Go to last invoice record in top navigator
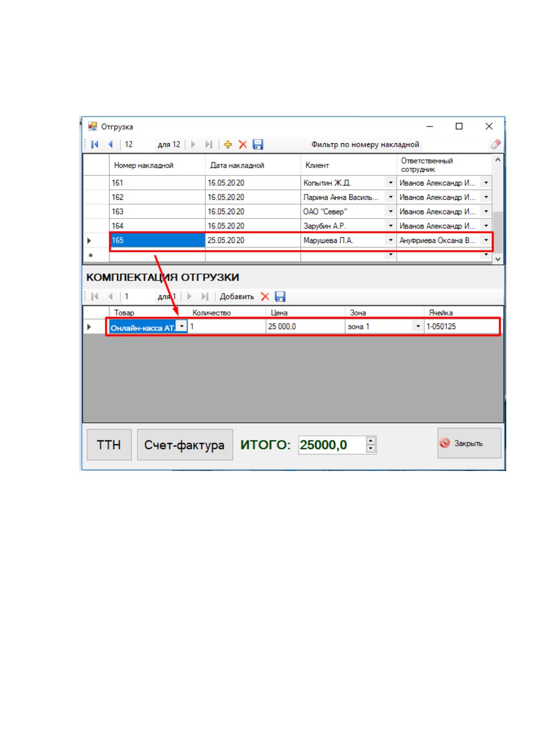The height and width of the screenshot is (756, 535). 208,145
